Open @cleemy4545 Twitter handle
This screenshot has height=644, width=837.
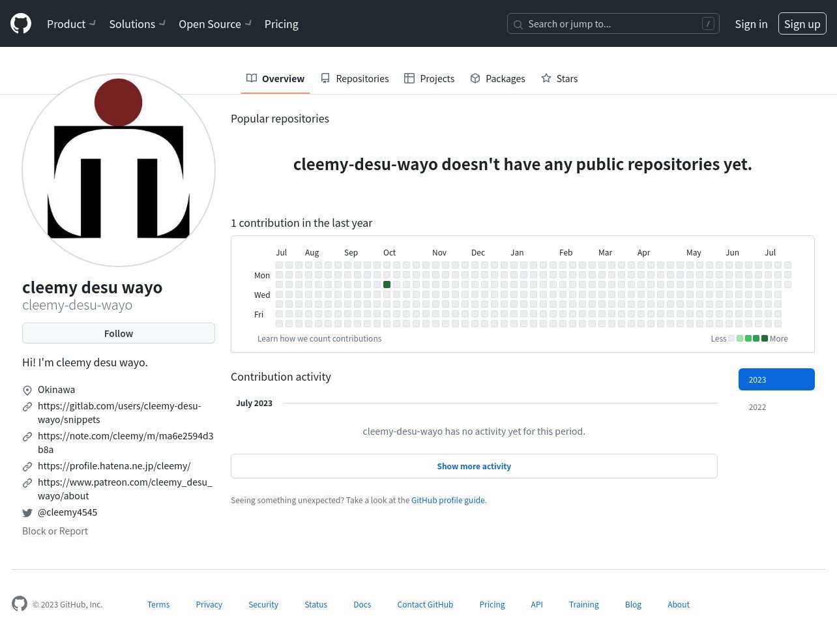coord(67,512)
